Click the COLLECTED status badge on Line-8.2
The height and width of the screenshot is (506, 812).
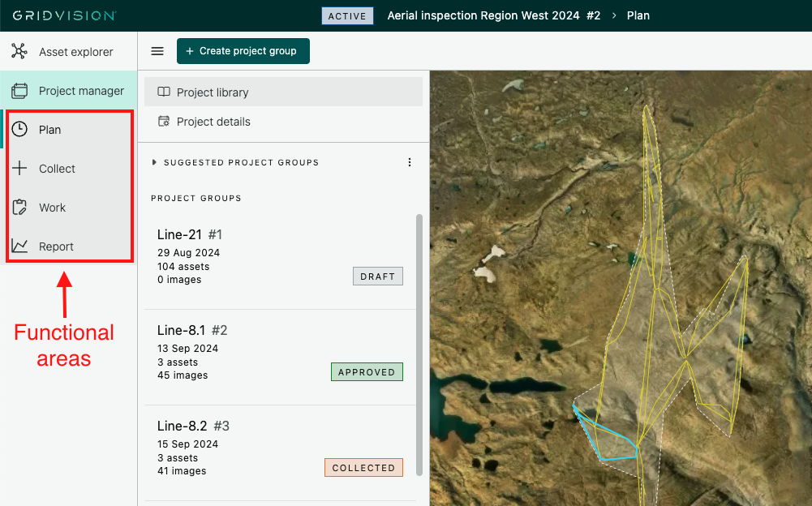[x=363, y=468]
